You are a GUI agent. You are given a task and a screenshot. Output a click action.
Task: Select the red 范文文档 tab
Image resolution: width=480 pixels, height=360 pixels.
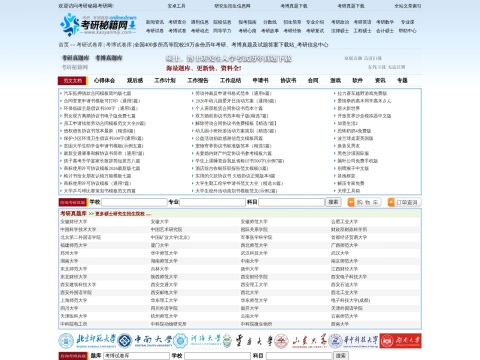[73, 81]
